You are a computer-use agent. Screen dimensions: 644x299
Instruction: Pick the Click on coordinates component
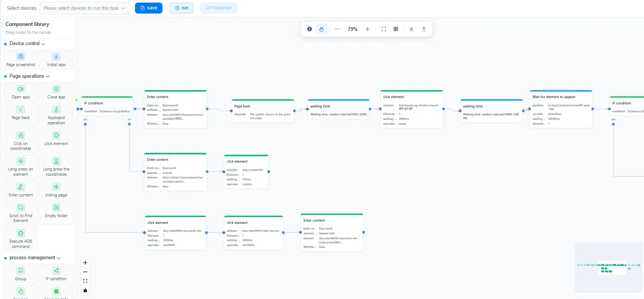[21, 141]
